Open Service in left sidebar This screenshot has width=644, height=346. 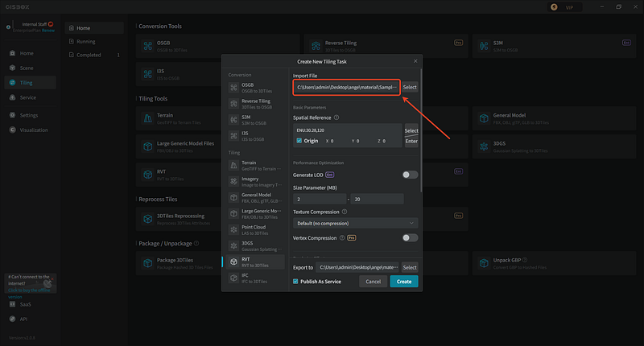tap(30, 97)
